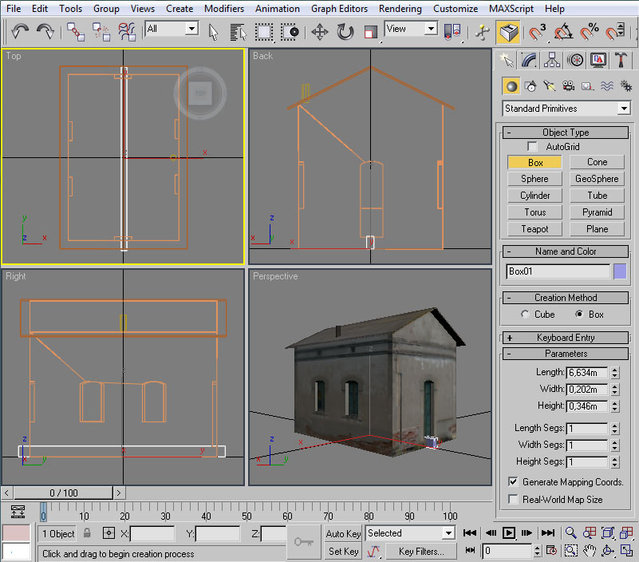Open the Modifiers menu
Viewport: 639px width, 562px height.
(x=223, y=8)
